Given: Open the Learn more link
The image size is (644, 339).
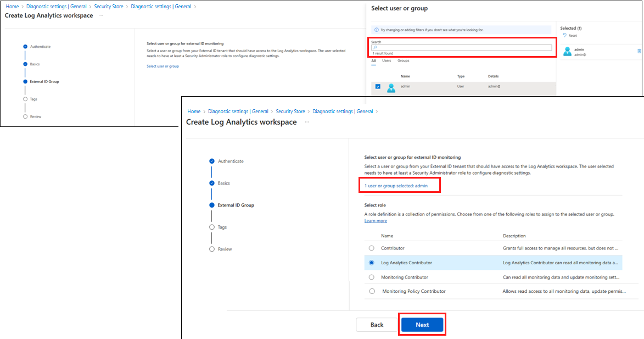Looking at the screenshot, I should point(376,220).
